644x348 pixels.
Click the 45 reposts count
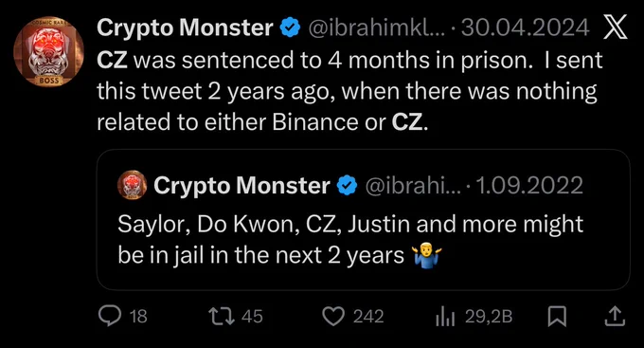pyautogui.click(x=252, y=317)
